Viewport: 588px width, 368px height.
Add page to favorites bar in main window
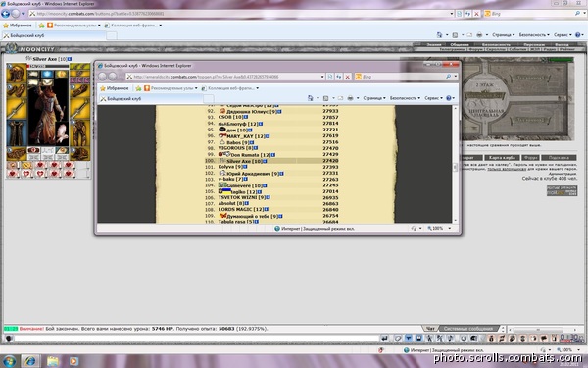(x=41, y=26)
